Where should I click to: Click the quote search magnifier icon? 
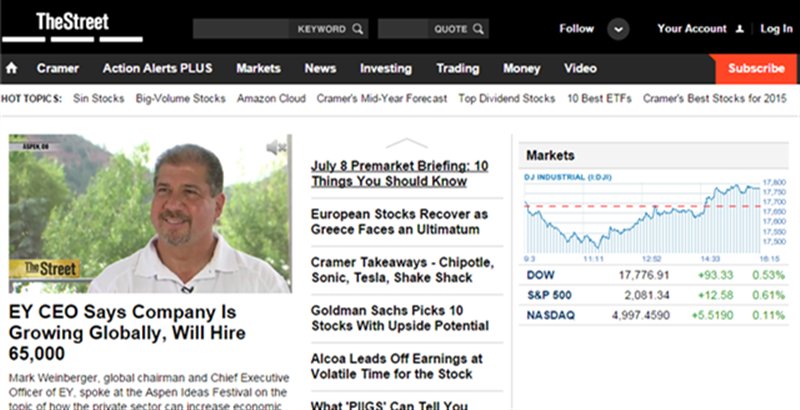click(478, 29)
